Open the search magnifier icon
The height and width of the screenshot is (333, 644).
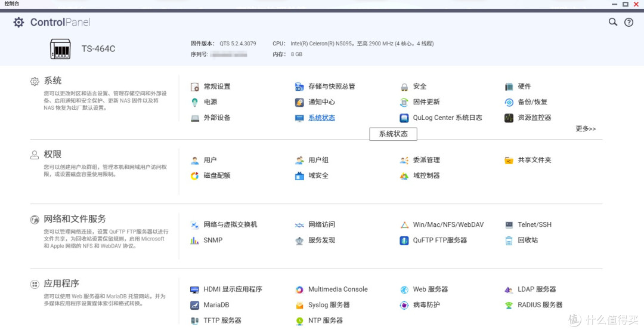point(613,22)
